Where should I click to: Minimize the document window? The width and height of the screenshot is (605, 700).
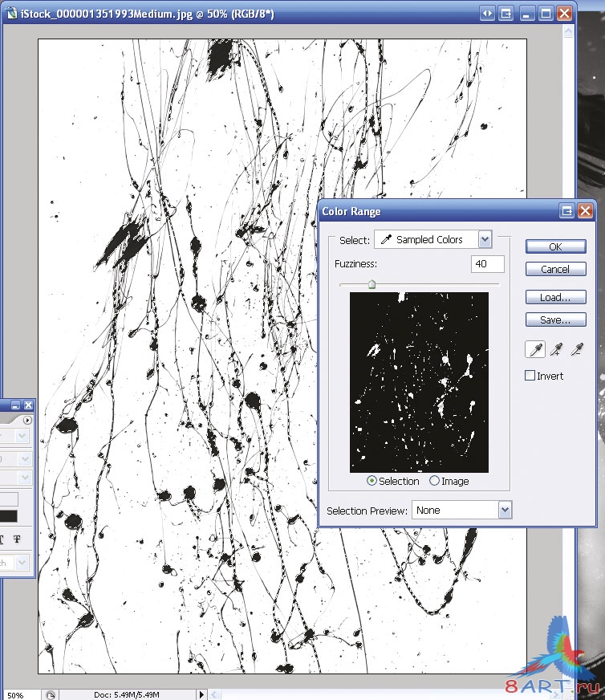526,14
